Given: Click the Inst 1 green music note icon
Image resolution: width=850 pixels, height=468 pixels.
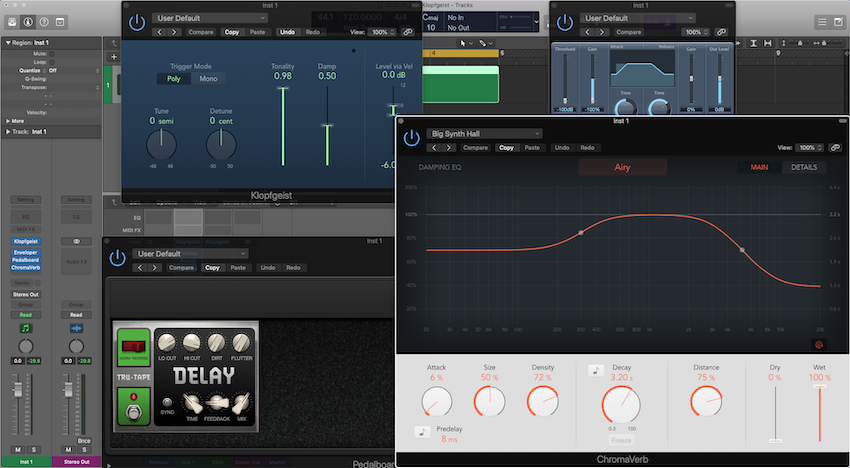Looking at the screenshot, I should pyautogui.click(x=25, y=329).
